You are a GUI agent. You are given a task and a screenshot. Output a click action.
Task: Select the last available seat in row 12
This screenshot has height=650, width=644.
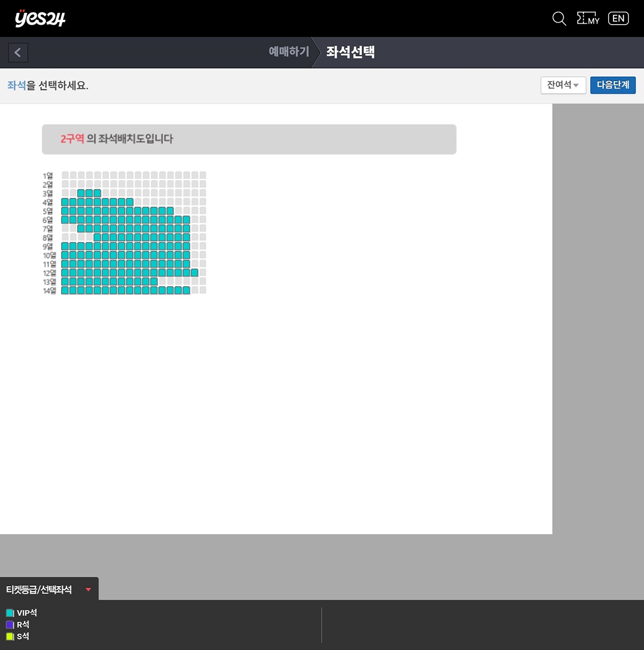coord(194,273)
